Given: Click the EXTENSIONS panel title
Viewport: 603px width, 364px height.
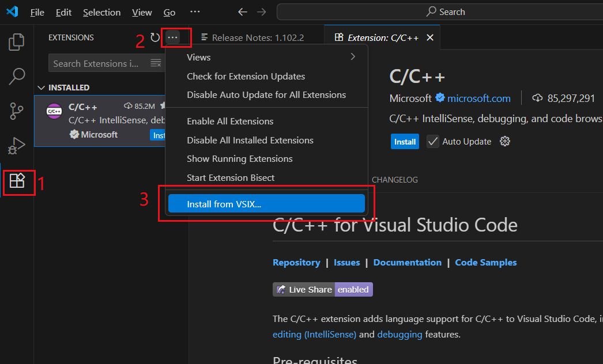Looking at the screenshot, I should point(71,37).
